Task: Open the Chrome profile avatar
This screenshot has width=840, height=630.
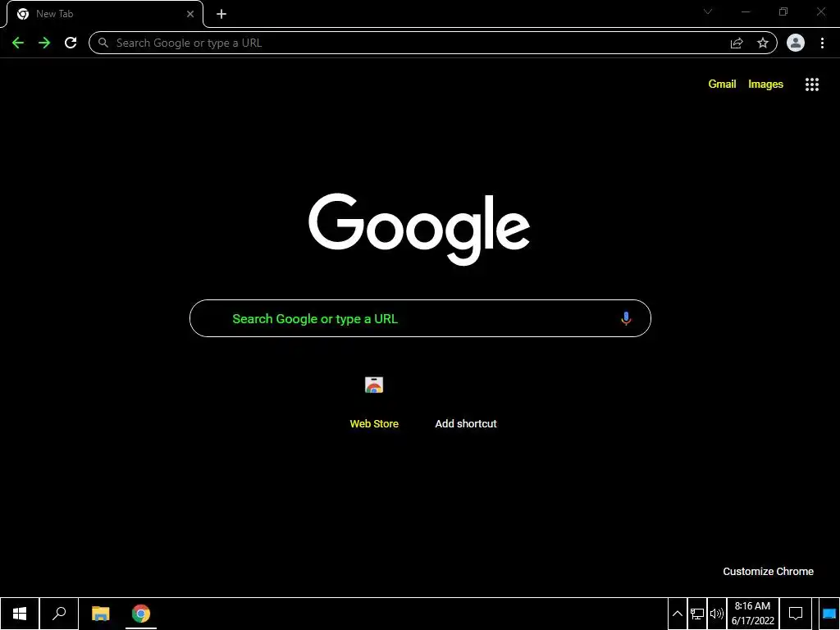Action: tap(796, 43)
